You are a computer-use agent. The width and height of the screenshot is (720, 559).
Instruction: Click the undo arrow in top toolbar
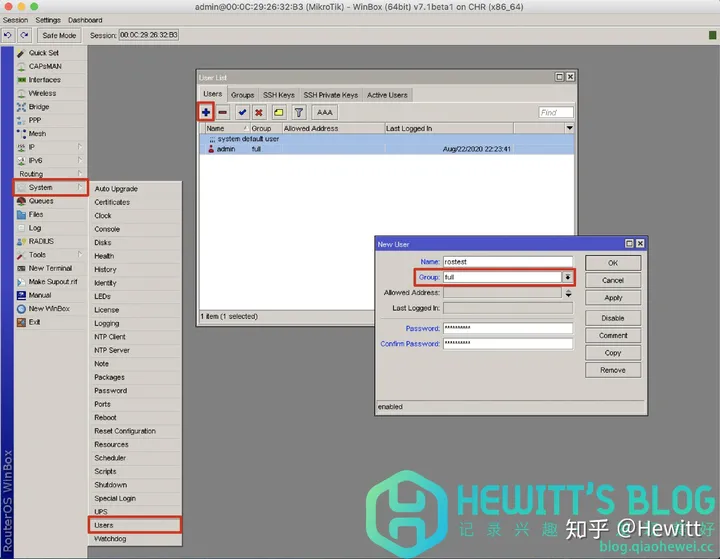coord(8,35)
